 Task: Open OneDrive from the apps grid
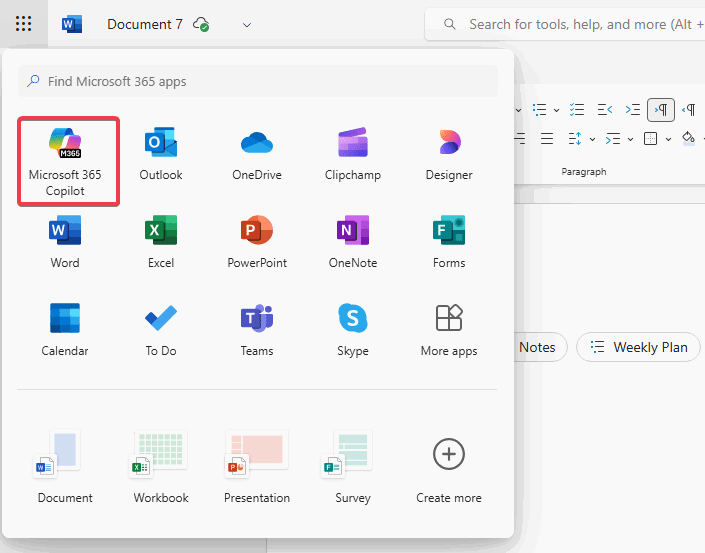point(257,155)
